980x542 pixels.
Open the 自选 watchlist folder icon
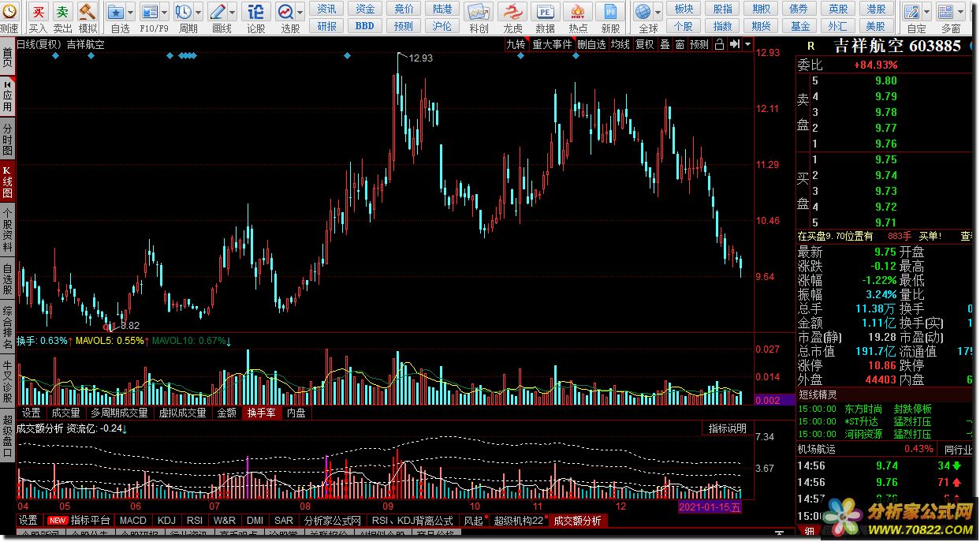coord(115,12)
